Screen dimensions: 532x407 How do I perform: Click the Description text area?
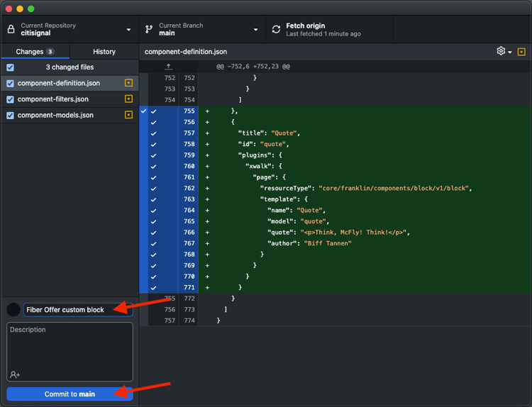coord(70,347)
